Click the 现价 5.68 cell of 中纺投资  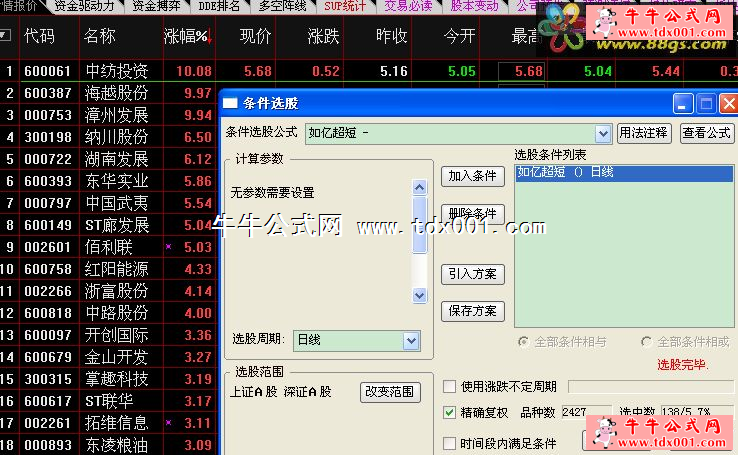pos(258,72)
